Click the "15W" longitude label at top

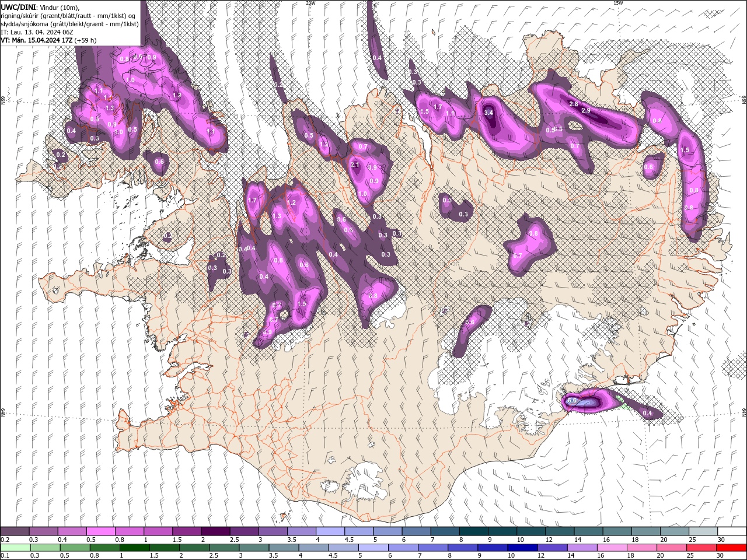618,3
